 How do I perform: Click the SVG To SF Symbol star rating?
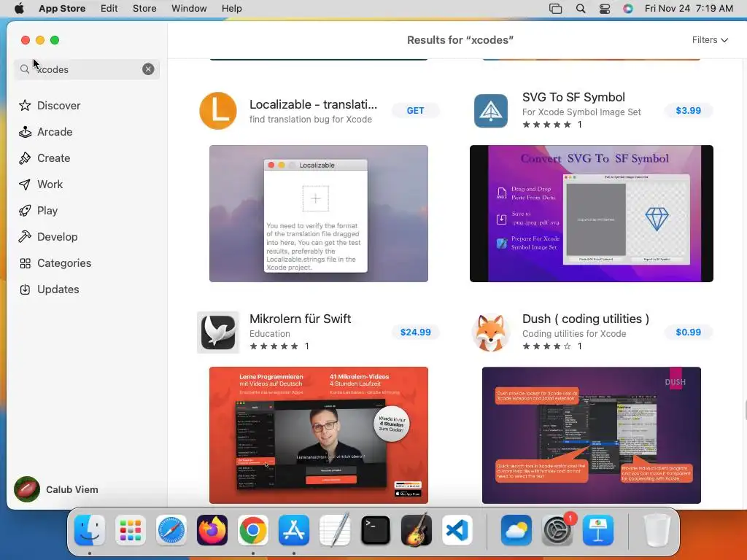coord(546,125)
